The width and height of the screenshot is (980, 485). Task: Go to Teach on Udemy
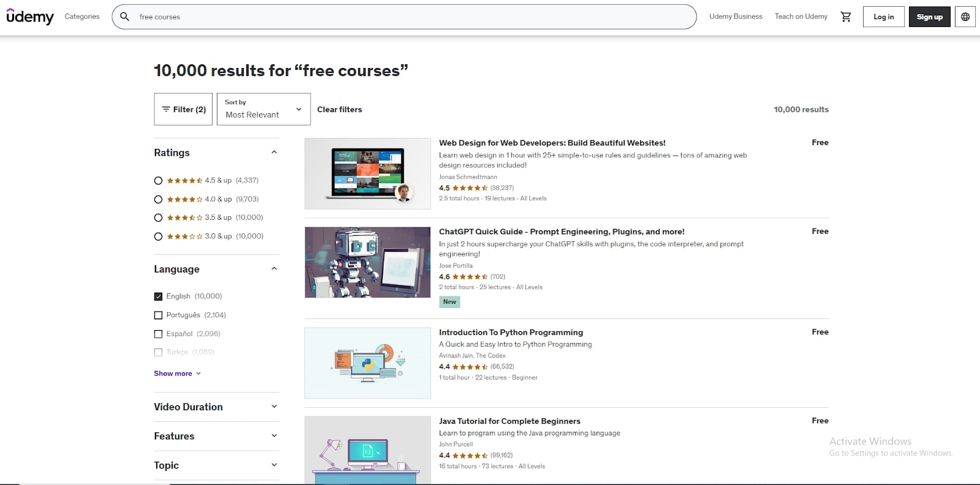pyautogui.click(x=801, y=17)
